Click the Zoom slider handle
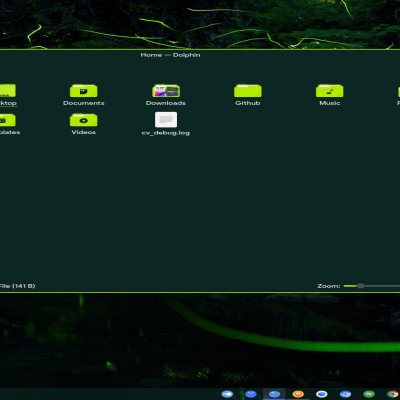400x400 pixels. click(x=360, y=286)
